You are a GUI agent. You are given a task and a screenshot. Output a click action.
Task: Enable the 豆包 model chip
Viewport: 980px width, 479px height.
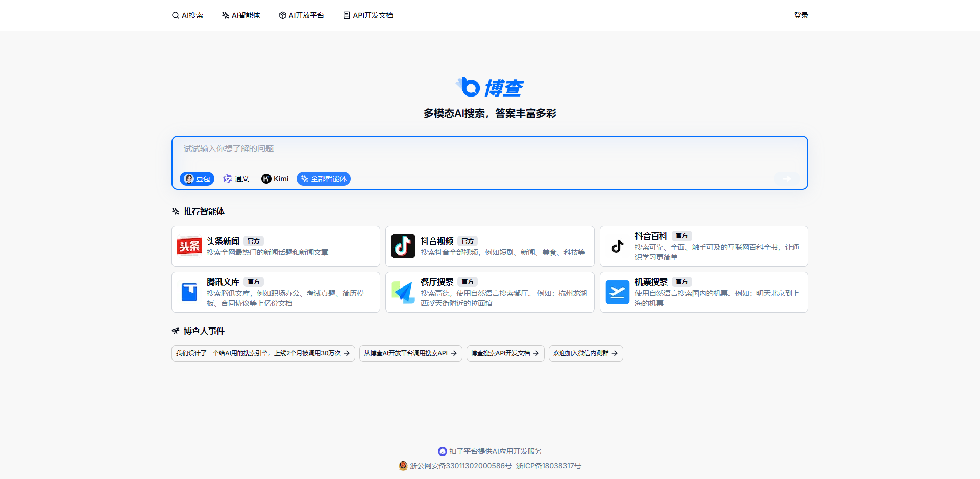(x=197, y=179)
